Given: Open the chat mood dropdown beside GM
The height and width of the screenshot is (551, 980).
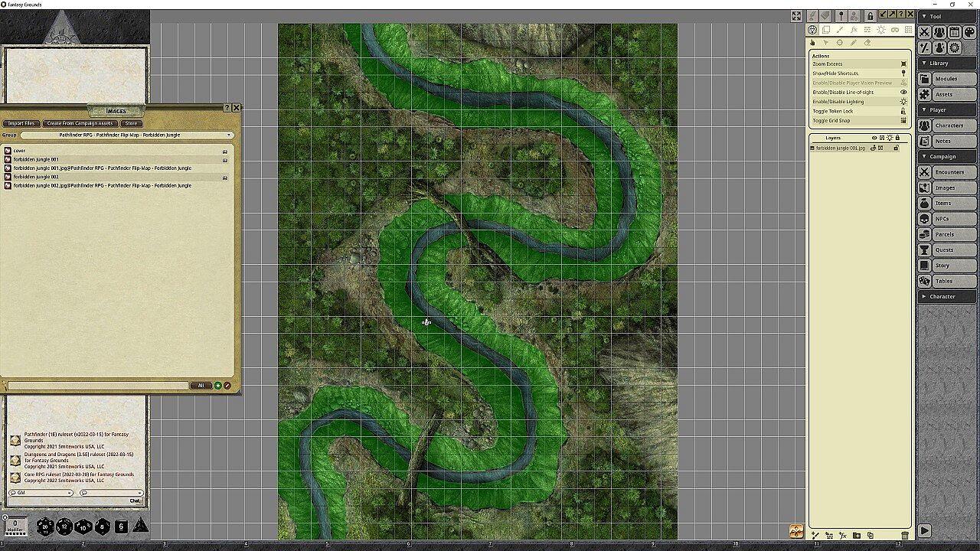Looking at the screenshot, I should [x=112, y=493].
